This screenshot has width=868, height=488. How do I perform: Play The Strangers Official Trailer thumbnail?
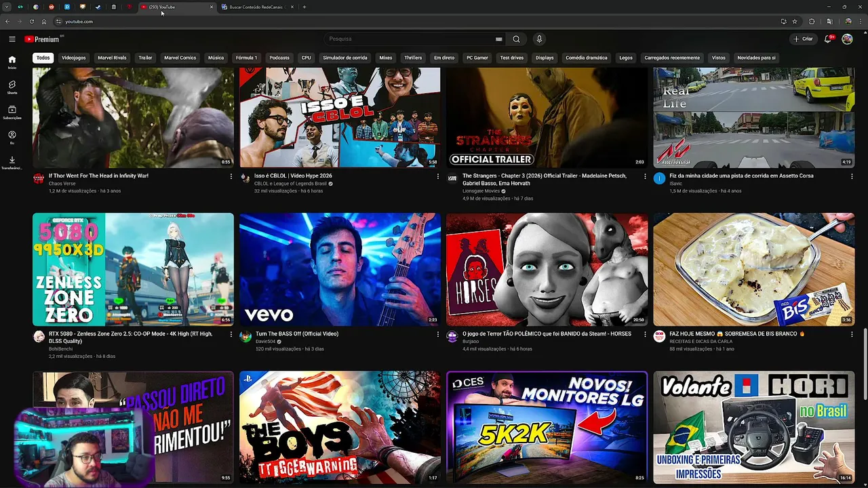(547, 117)
